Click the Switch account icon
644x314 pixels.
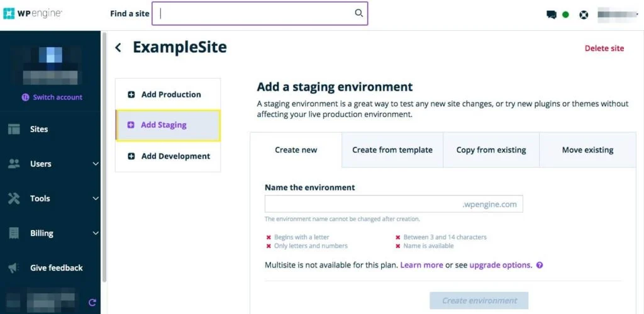coord(25,98)
